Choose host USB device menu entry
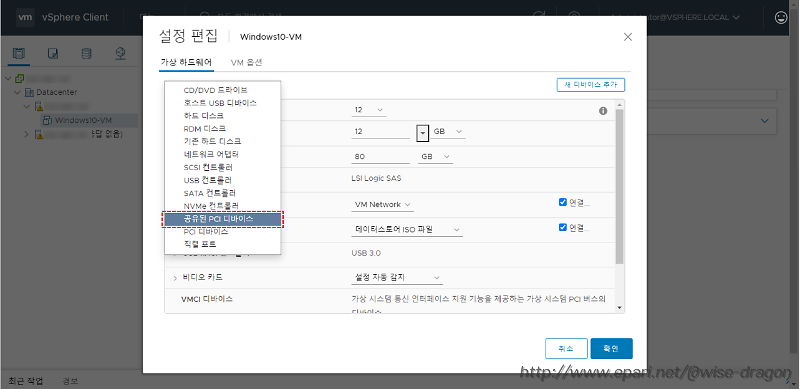The height and width of the screenshot is (389, 800). tap(222, 103)
